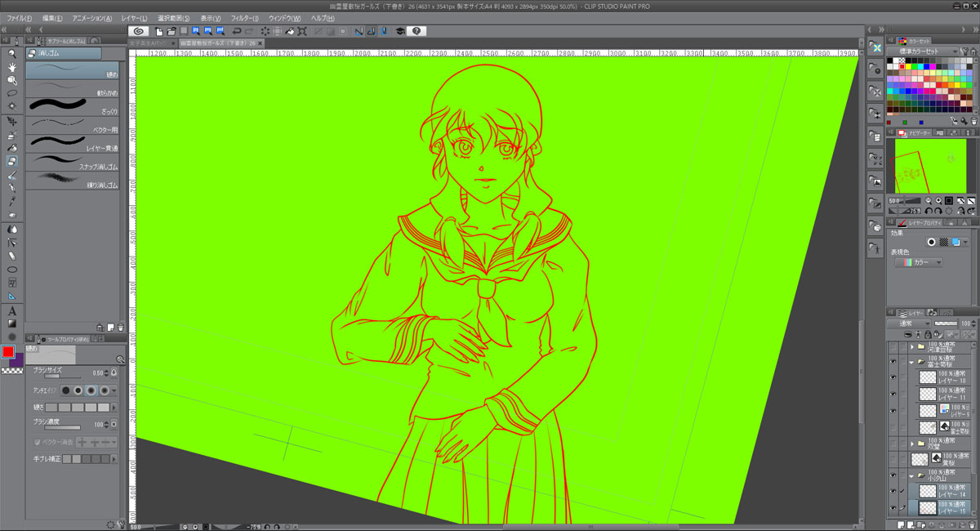Apply the tone effect in Layer Property

943,243
